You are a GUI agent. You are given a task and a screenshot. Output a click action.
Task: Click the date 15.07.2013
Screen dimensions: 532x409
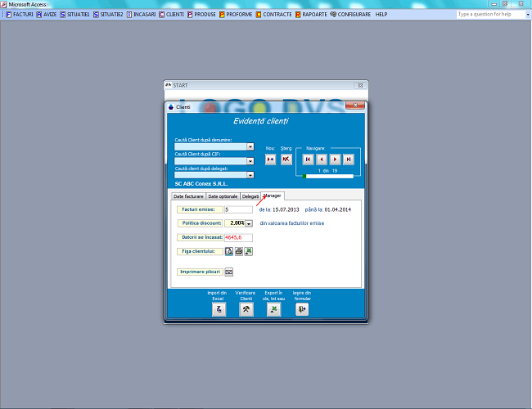286,209
